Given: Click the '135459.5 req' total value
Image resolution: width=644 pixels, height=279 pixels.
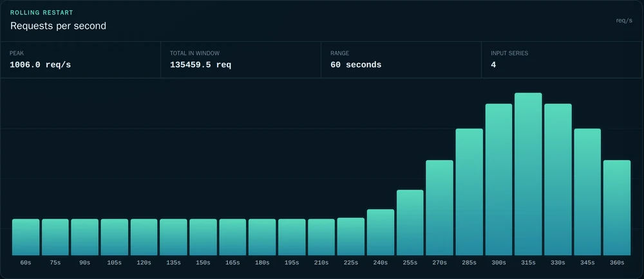Looking at the screenshot, I should [x=200, y=65].
